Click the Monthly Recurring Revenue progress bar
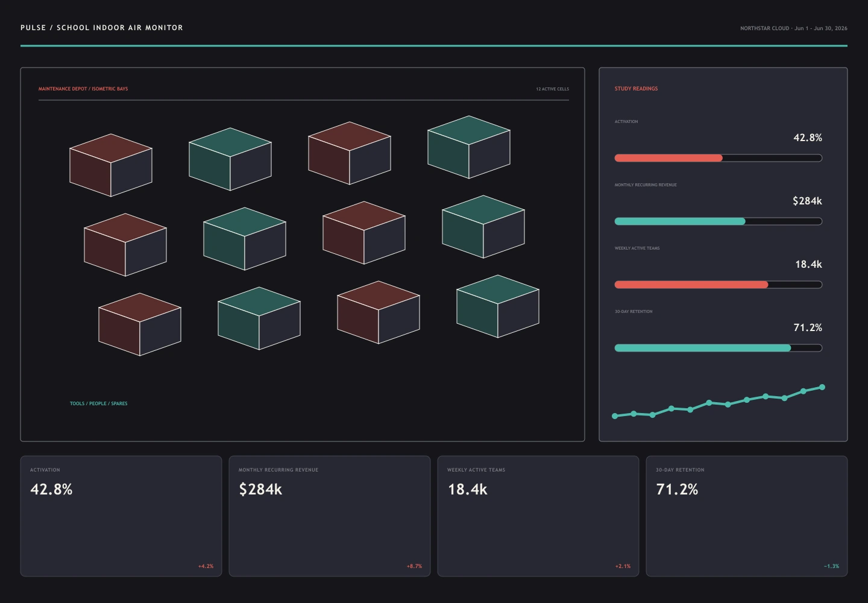Image resolution: width=868 pixels, height=603 pixels. (718, 221)
